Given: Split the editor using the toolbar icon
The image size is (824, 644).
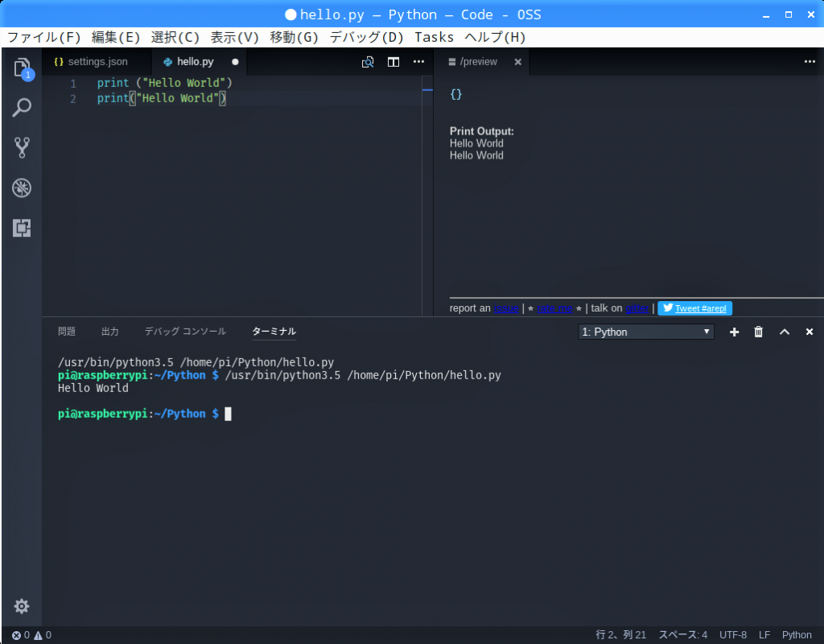Looking at the screenshot, I should [393, 62].
